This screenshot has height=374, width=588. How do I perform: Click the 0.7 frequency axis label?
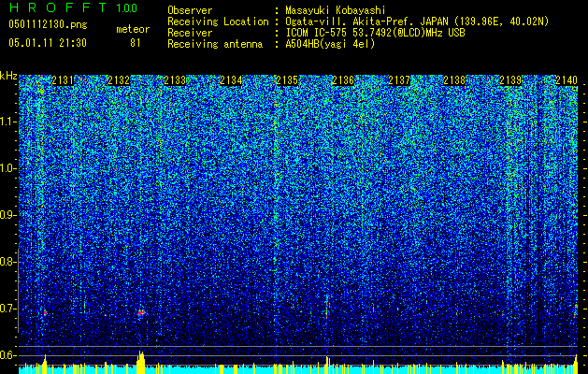(8, 309)
